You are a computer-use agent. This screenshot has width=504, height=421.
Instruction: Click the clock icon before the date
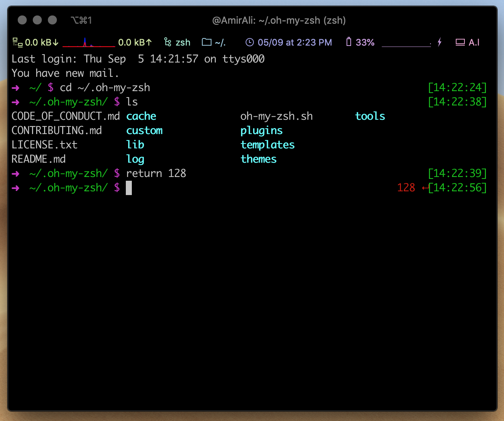point(249,42)
